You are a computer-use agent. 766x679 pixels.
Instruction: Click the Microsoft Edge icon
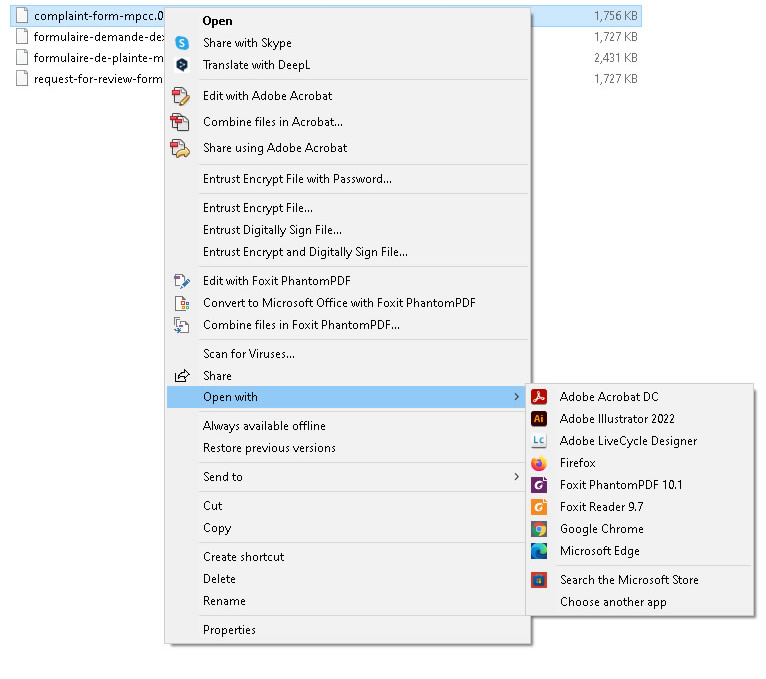tap(539, 551)
